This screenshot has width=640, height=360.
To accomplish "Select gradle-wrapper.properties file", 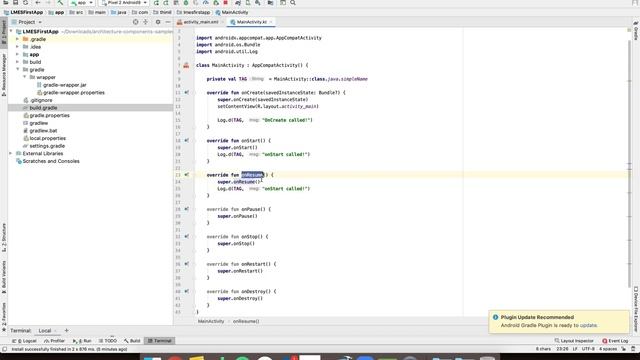I will 71,93.
